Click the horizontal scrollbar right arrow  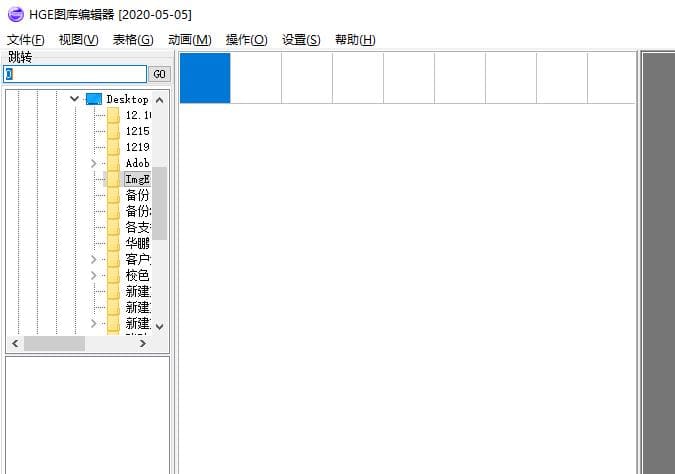[x=142, y=343]
